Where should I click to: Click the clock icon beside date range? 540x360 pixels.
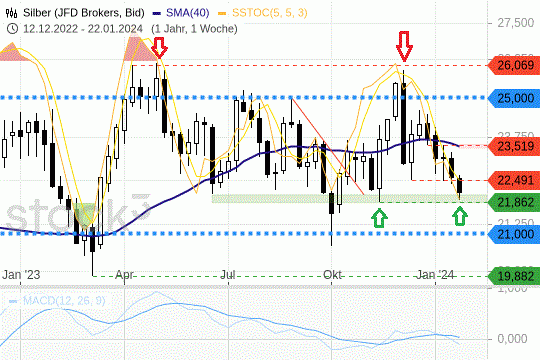click(x=12, y=29)
